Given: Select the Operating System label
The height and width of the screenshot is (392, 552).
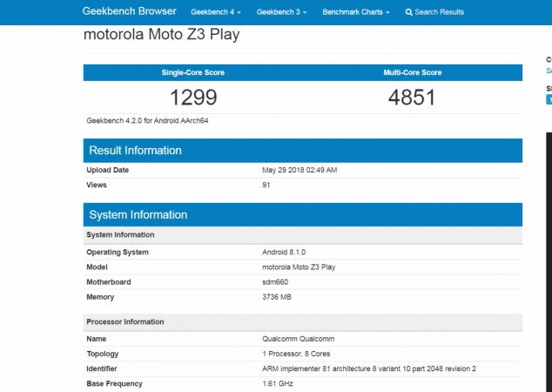Looking at the screenshot, I should [118, 252].
